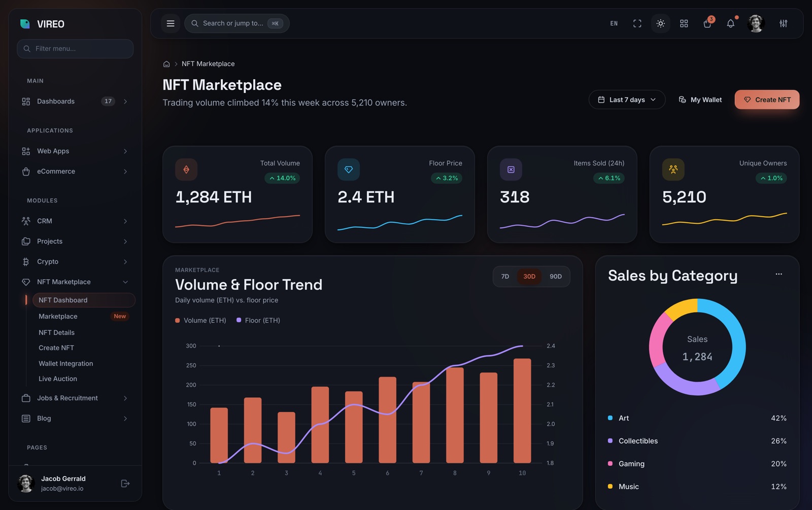The image size is (812, 510).
Task: Expand the Jobs & Recruitment chevron
Action: (x=125, y=398)
